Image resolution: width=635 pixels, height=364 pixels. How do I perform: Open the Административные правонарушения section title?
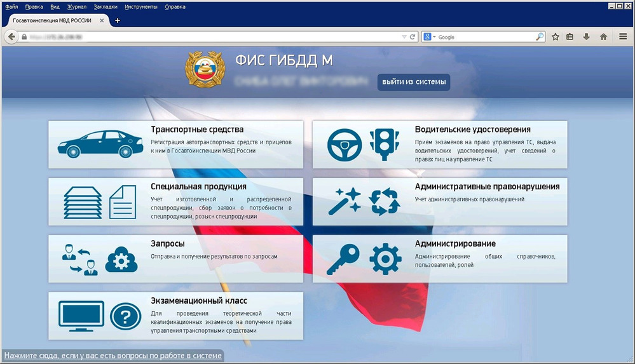coord(487,187)
